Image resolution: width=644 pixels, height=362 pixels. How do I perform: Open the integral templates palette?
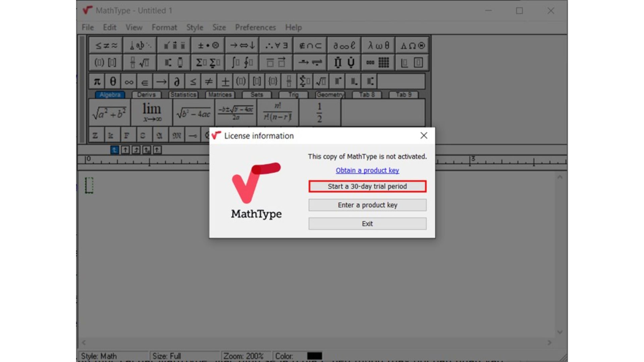pyautogui.click(x=242, y=62)
